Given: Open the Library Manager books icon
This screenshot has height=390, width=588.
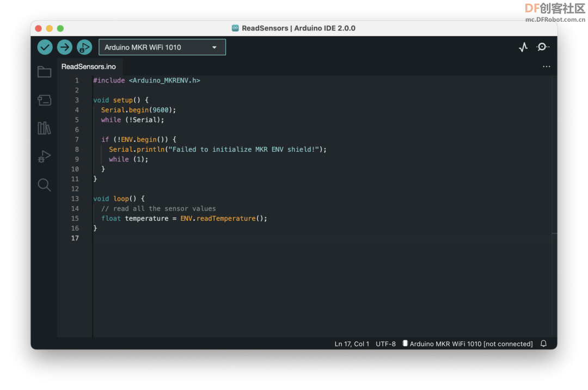Looking at the screenshot, I should tap(44, 128).
